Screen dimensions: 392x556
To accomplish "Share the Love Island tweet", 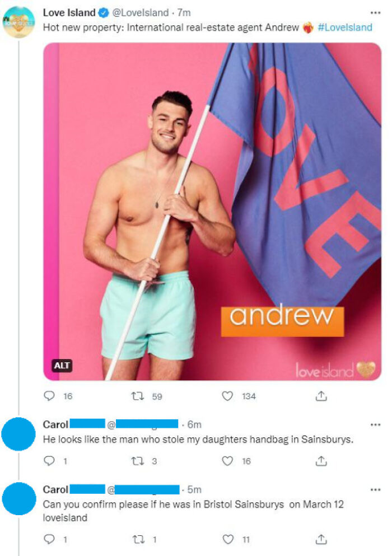I will [321, 396].
